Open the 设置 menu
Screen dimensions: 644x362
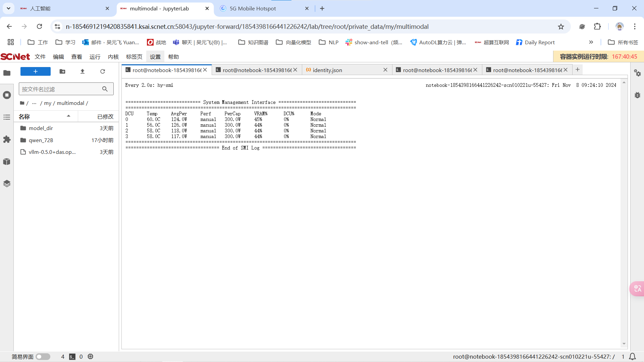point(155,57)
